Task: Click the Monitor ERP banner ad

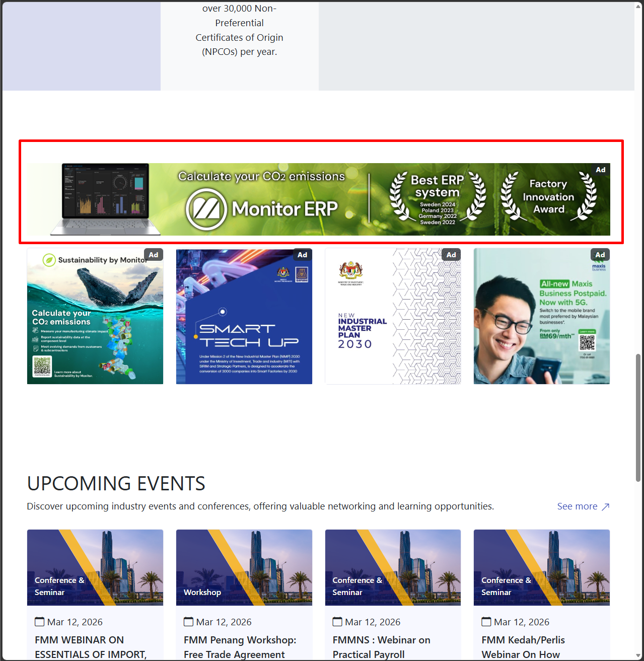Action: tap(318, 199)
